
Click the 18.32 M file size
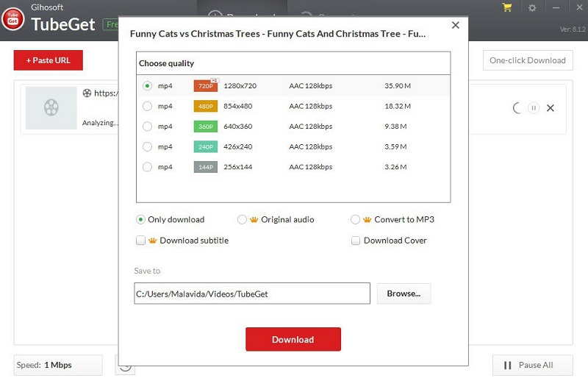click(x=398, y=106)
